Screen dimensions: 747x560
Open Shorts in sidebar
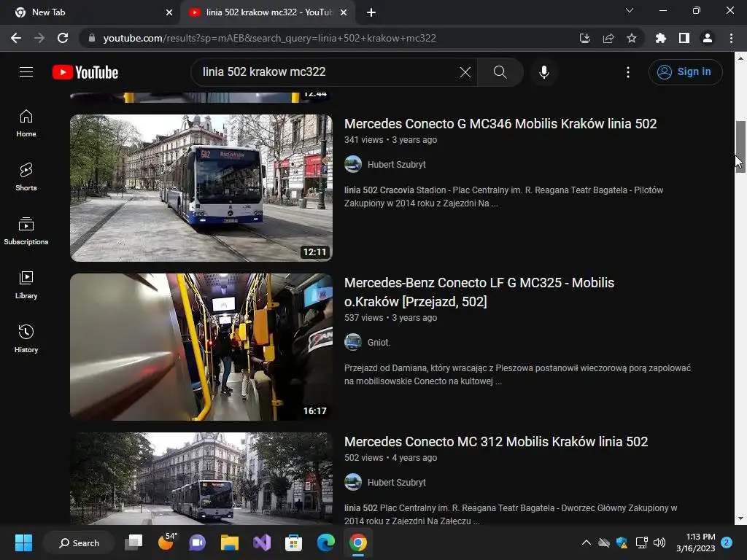(x=26, y=177)
